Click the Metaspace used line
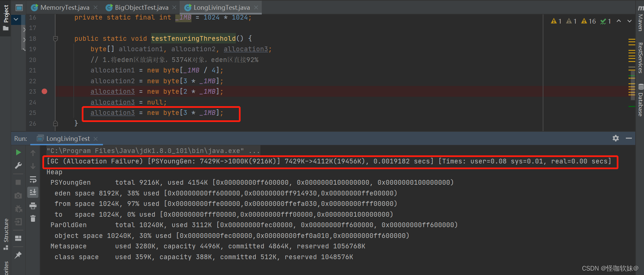The height and width of the screenshot is (275, 644). (208, 246)
